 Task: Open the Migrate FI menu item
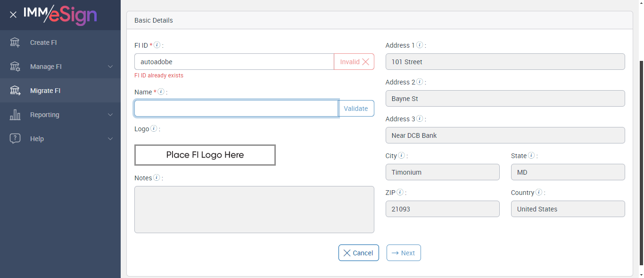point(45,91)
